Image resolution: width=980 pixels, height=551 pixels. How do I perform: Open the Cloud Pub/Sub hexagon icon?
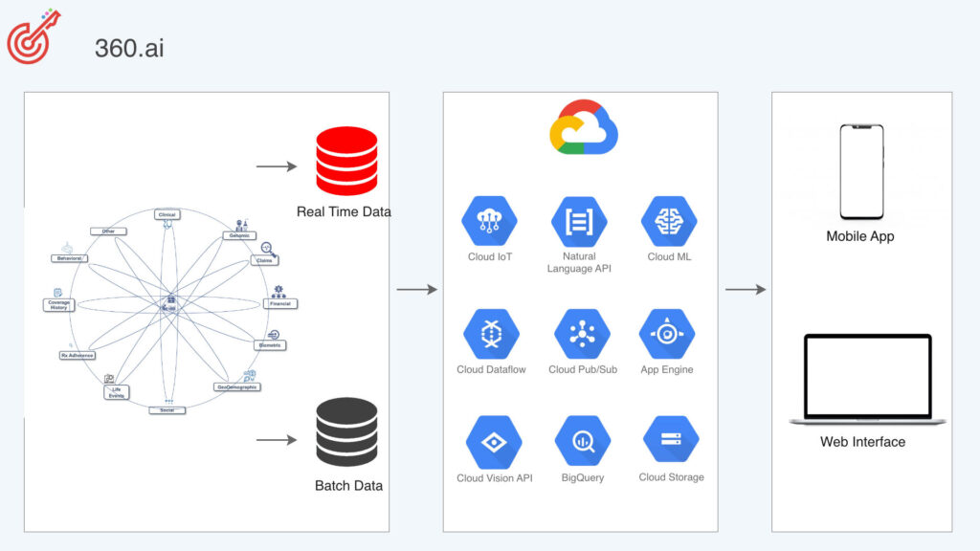coord(582,334)
